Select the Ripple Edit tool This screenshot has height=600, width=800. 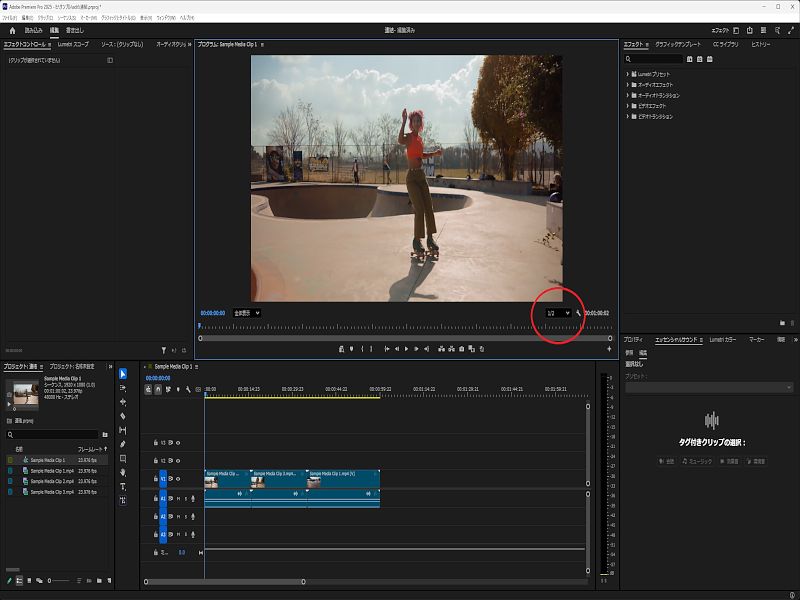(x=123, y=402)
